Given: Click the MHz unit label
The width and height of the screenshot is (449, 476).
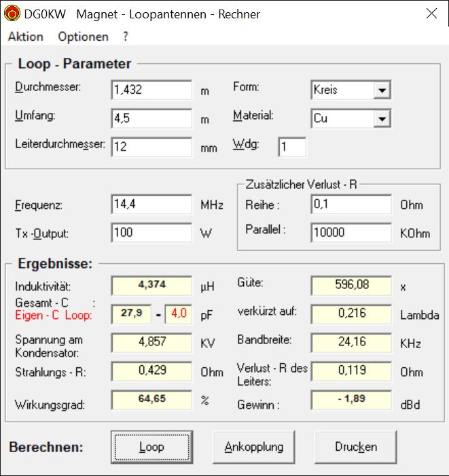Looking at the screenshot, I should click(212, 205).
